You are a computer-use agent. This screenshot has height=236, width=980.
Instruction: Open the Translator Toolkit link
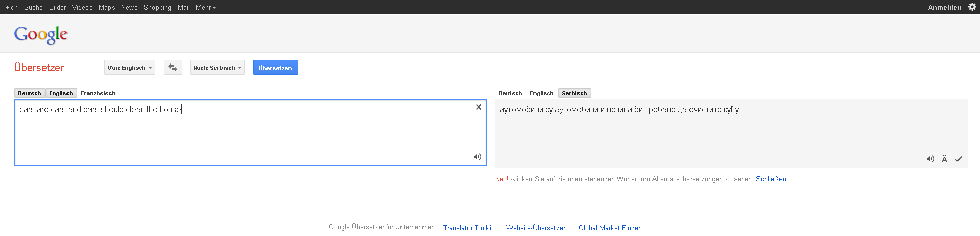click(467, 228)
